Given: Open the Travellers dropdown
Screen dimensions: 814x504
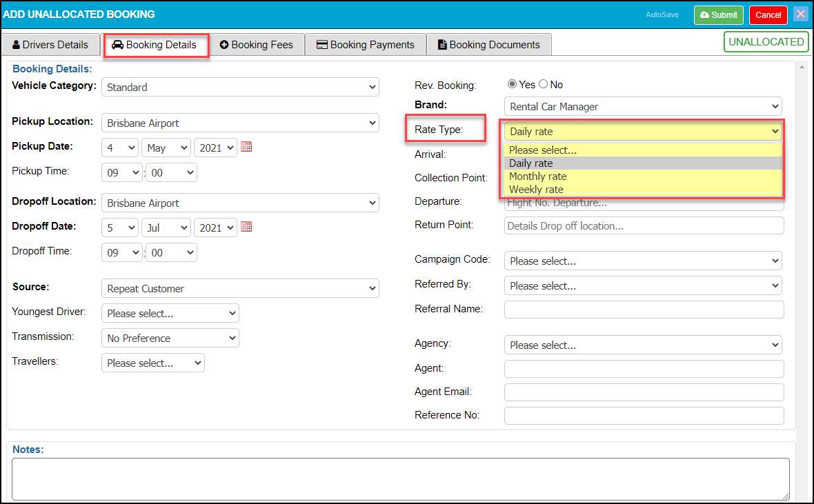Looking at the screenshot, I should click(153, 363).
